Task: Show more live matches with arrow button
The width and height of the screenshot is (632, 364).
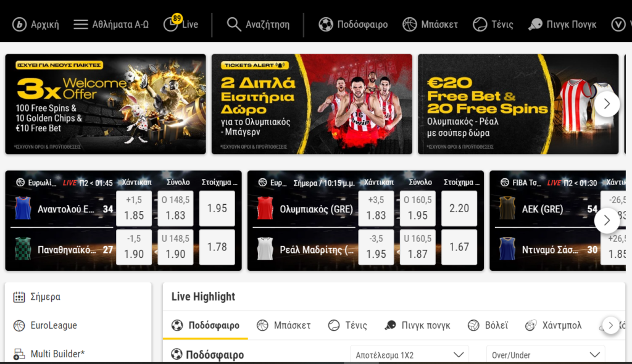Action: coord(607,220)
